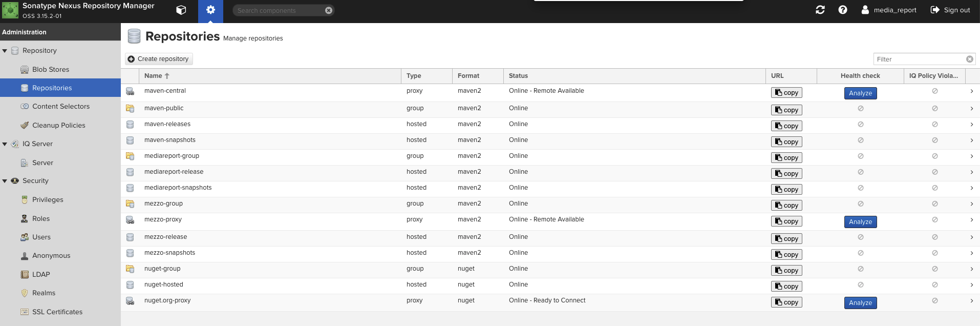Viewport: 980px width, 326px height.
Task: Click IQ Policy Violations column header
Action: pos(934,76)
